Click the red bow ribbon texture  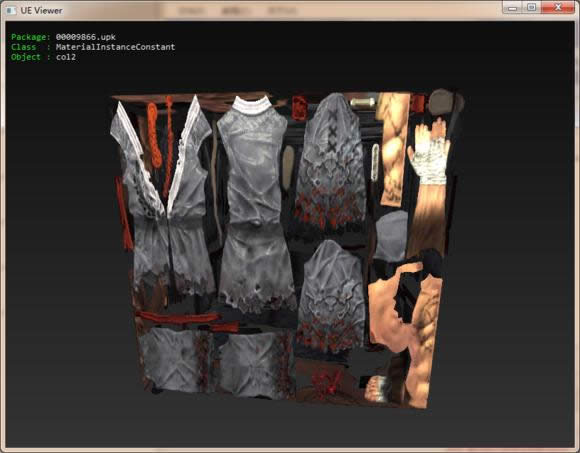[x=327, y=382]
